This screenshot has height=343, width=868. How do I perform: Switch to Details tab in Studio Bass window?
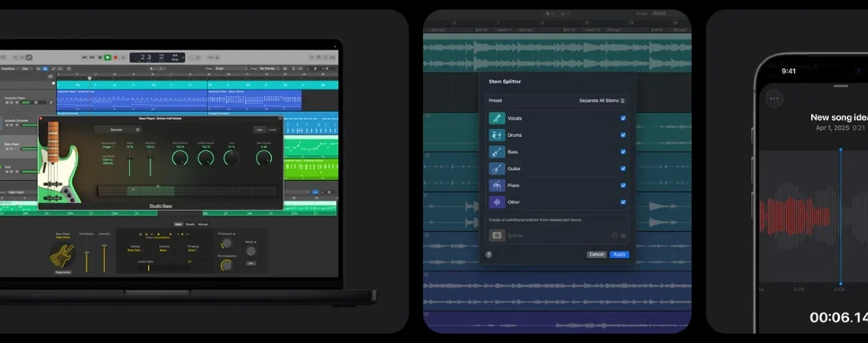tap(273, 130)
